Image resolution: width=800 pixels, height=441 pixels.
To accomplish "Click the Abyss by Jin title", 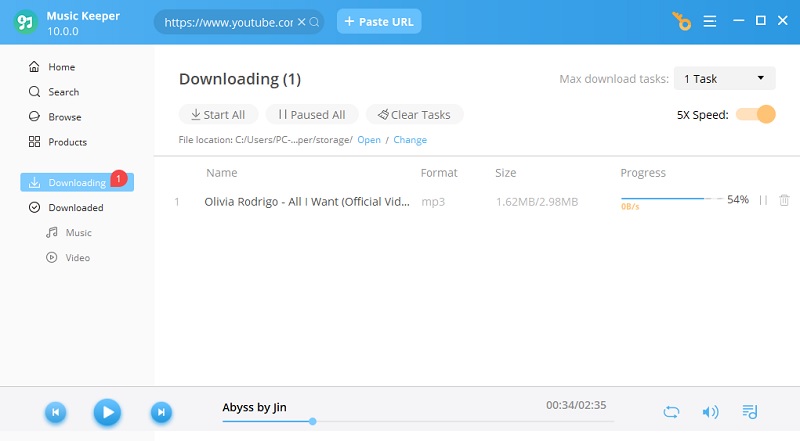I will click(254, 407).
